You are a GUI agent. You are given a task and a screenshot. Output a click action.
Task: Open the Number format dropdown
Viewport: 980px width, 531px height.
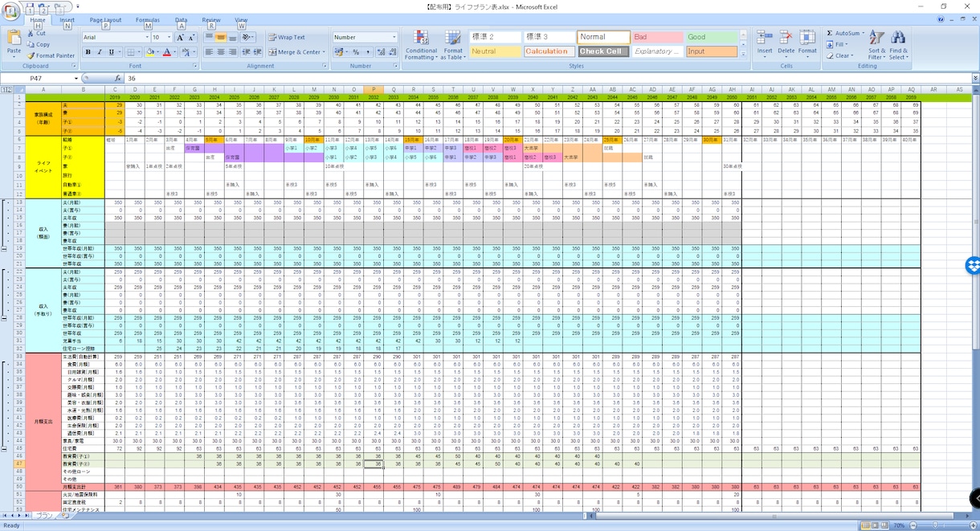pos(365,37)
